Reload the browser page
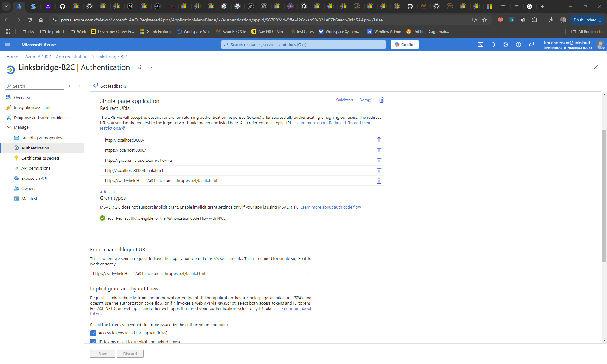 pos(30,20)
